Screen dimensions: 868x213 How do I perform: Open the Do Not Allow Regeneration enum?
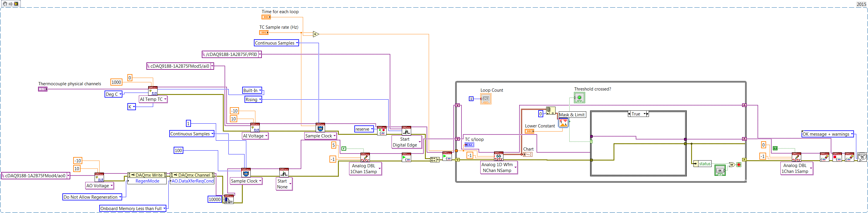click(92, 197)
